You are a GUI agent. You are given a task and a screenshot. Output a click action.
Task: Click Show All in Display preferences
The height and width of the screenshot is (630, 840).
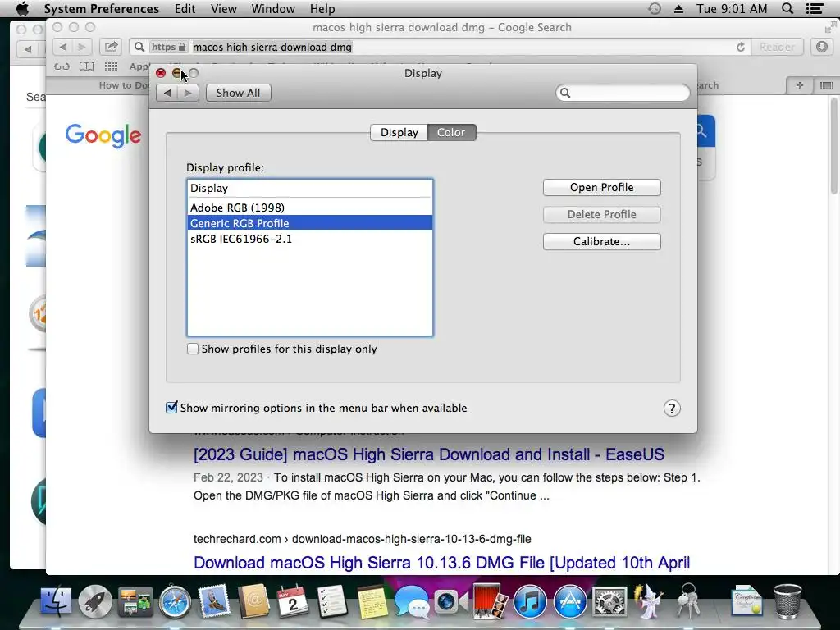pyautogui.click(x=239, y=93)
